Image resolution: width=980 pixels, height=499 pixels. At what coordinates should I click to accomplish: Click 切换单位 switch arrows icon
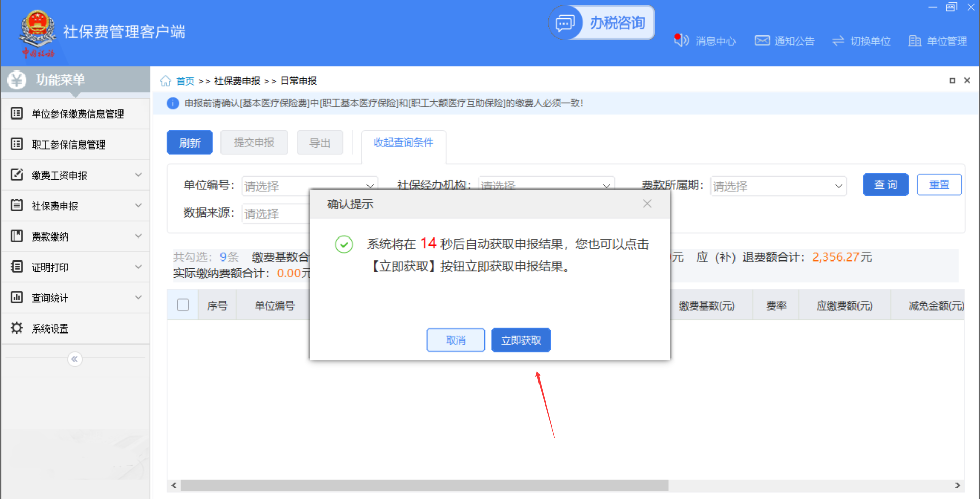pyautogui.click(x=838, y=41)
